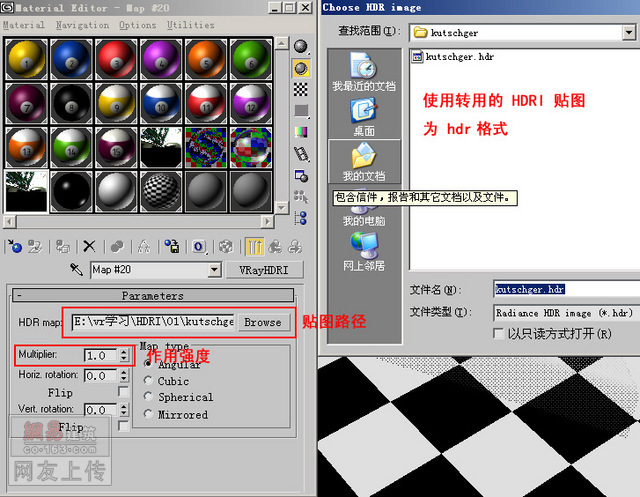The height and width of the screenshot is (497, 640).
Task: Open Desktop shortcut in file dialog
Action: (364, 117)
